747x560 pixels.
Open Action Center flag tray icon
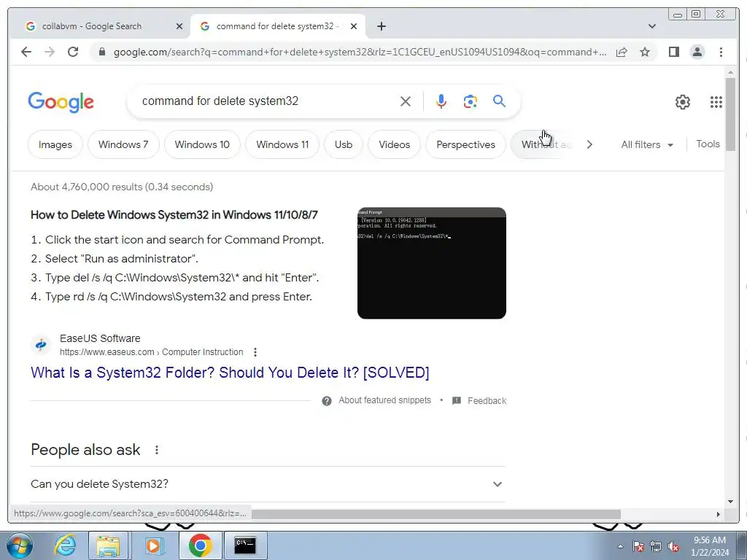[638, 546]
